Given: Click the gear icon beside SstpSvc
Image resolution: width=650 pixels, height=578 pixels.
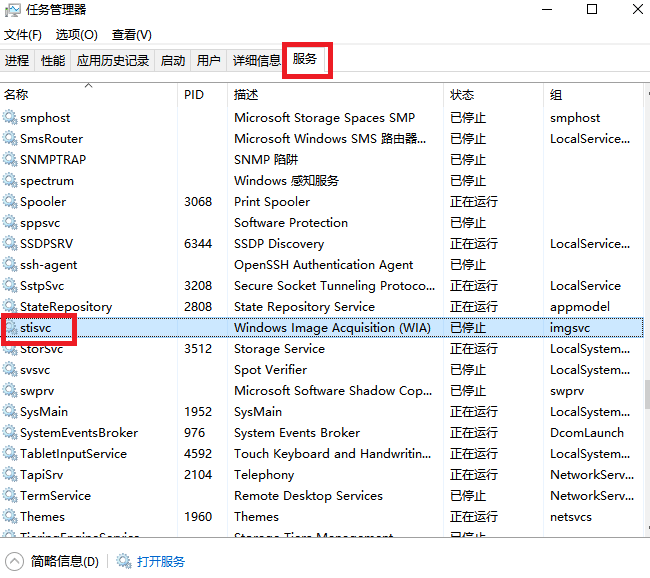Looking at the screenshot, I should tap(10, 285).
